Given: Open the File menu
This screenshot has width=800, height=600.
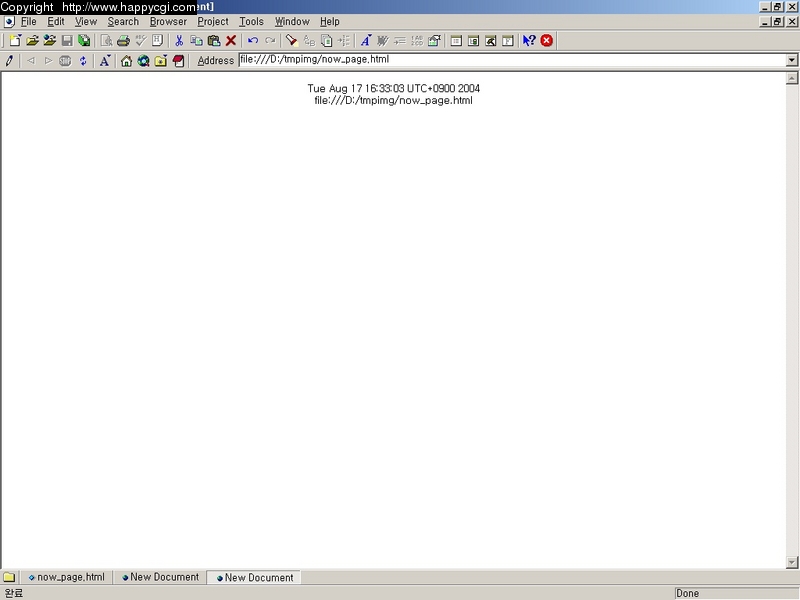Looking at the screenshot, I should coord(29,22).
